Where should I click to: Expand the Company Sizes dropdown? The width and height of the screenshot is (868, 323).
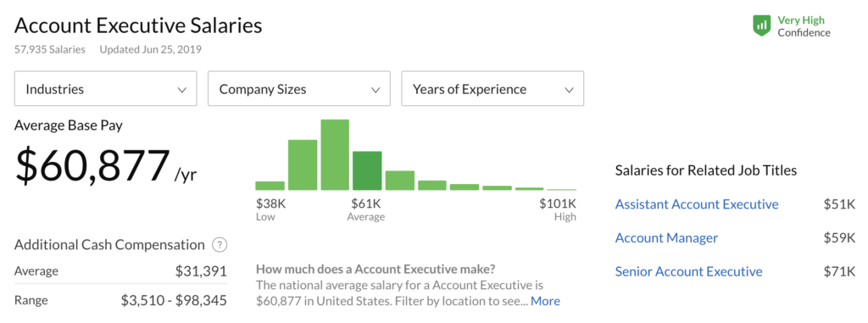299,89
